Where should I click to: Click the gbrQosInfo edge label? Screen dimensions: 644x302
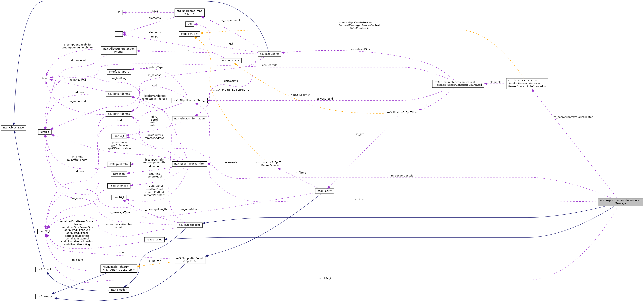(231, 81)
